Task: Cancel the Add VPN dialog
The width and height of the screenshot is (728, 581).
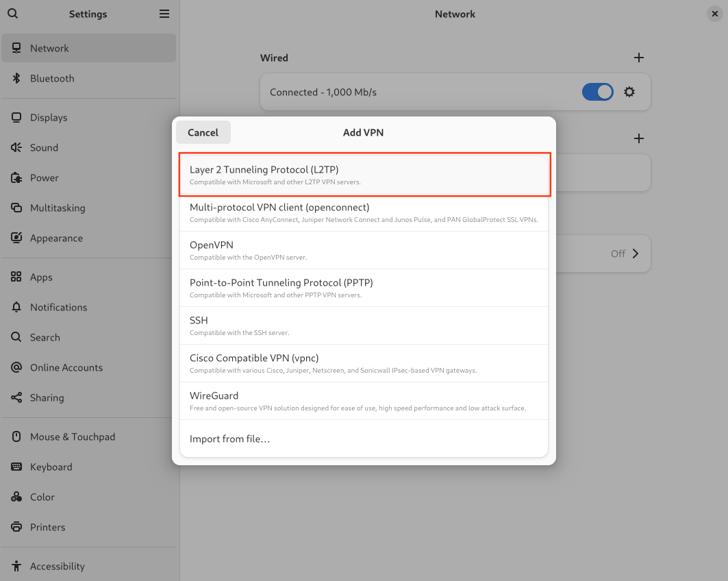Action: 203,132
